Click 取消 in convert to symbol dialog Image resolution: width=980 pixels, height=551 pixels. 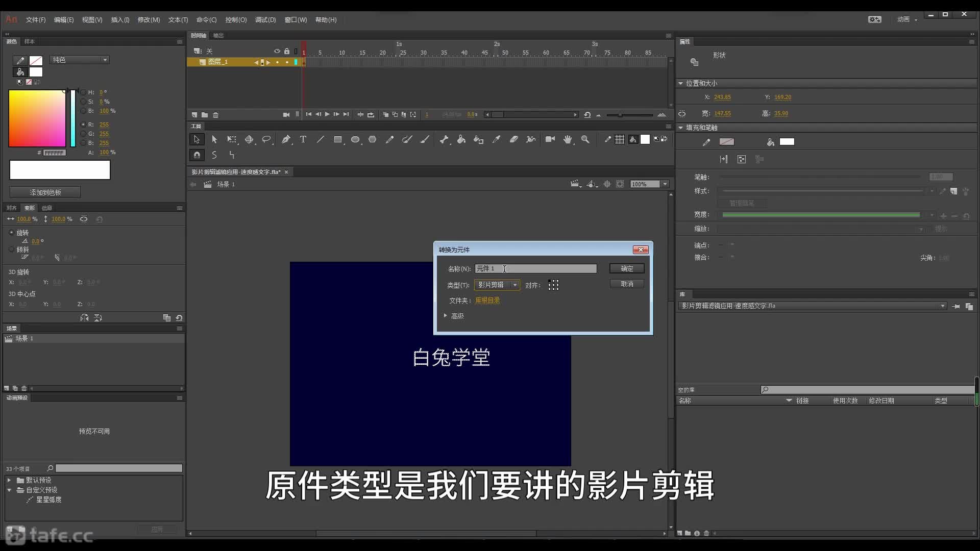pyautogui.click(x=627, y=284)
